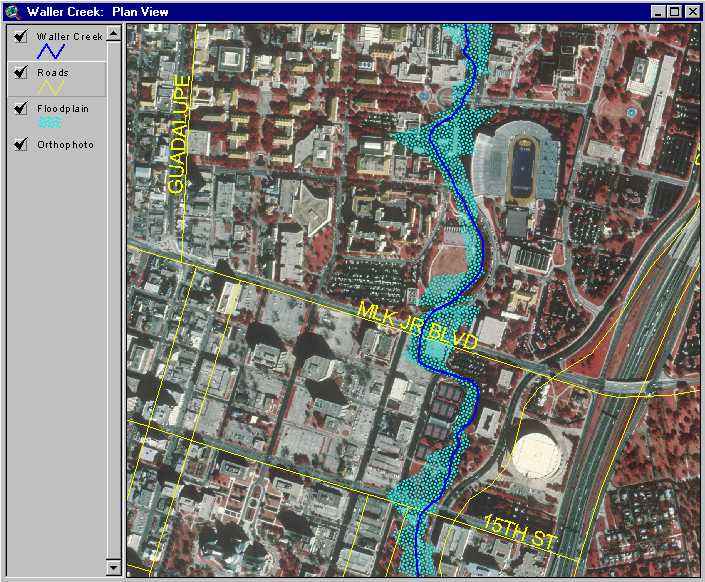Viewport: 705px width, 582px height.
Task: Select the Orthophoto theme name
Action: (66, 145)
